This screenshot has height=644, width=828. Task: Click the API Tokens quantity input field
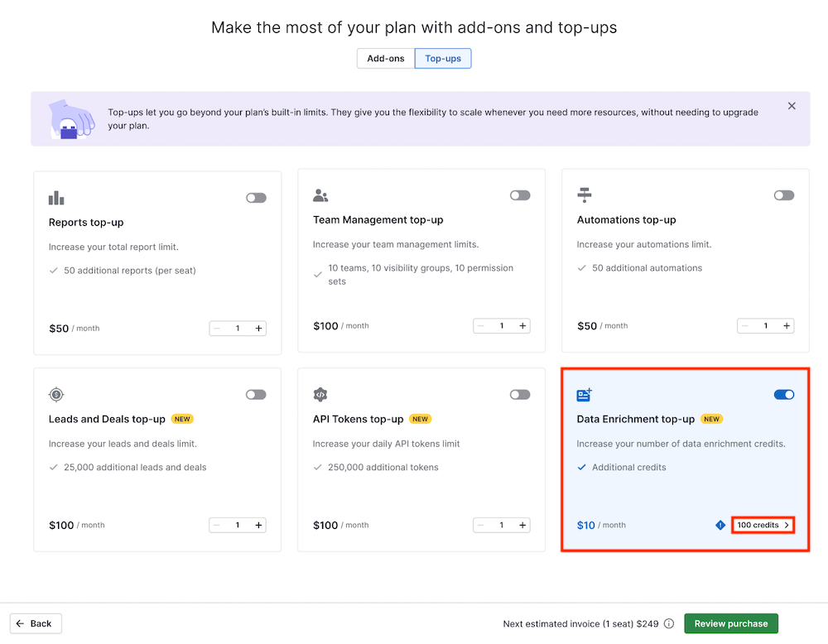click(502, 525)
